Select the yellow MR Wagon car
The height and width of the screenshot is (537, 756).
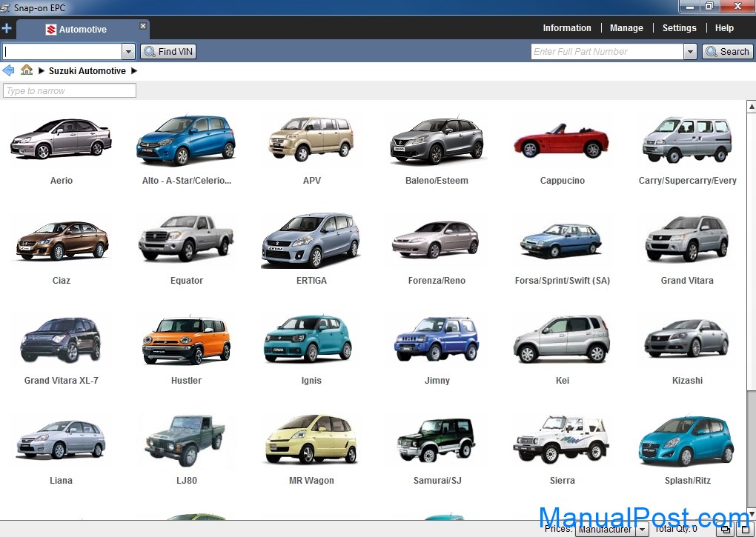coord(311,439)
